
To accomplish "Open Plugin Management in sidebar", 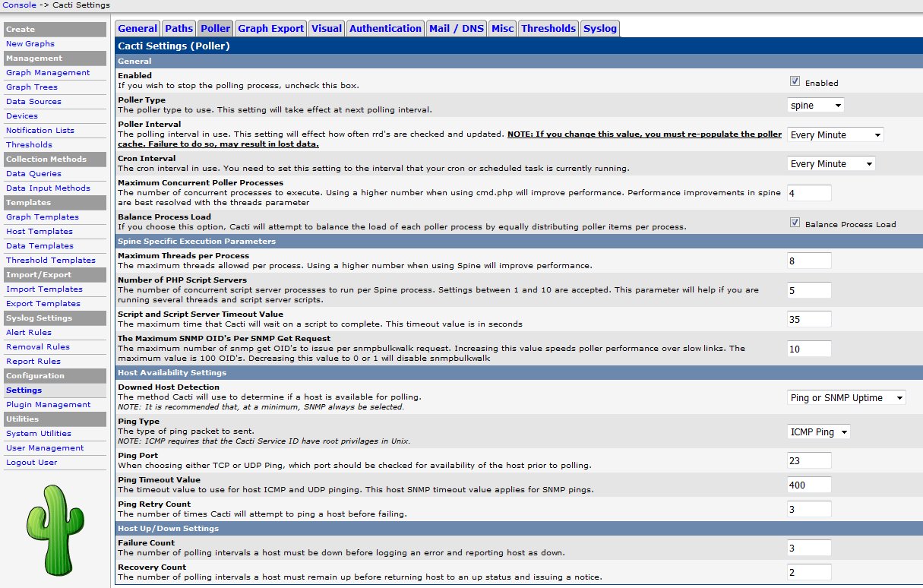I will click(x=48, y=405).
